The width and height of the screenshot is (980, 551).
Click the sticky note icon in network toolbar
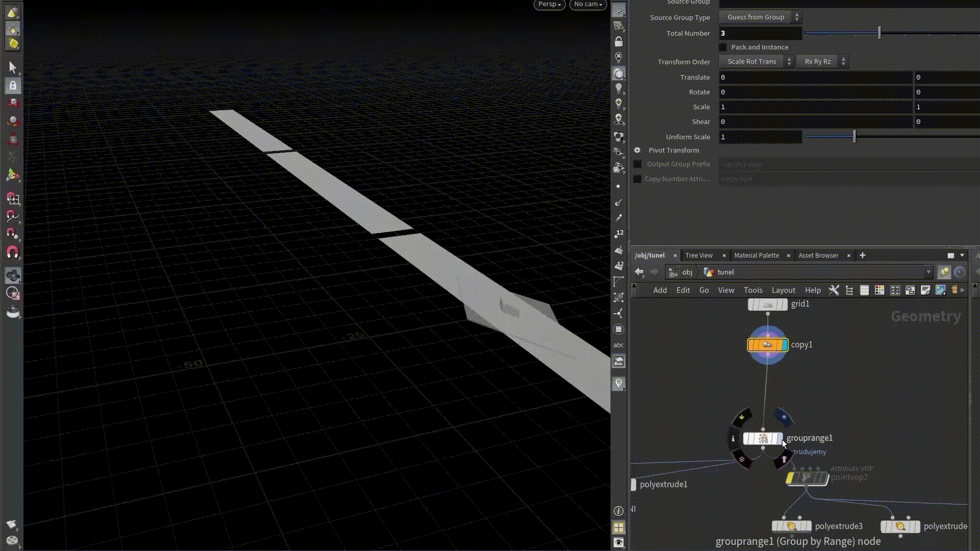(x=925, y=290)
